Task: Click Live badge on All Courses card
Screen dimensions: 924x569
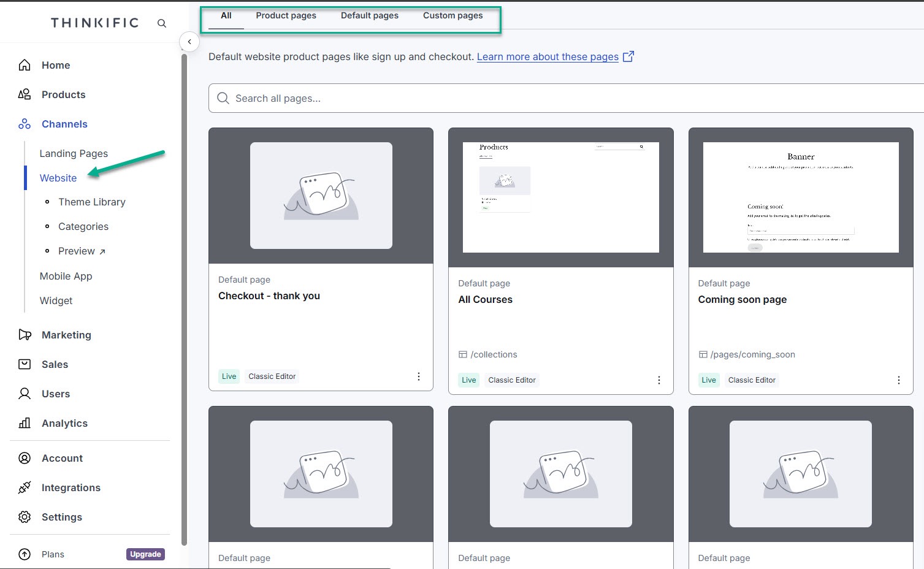Action: point(469,380)
